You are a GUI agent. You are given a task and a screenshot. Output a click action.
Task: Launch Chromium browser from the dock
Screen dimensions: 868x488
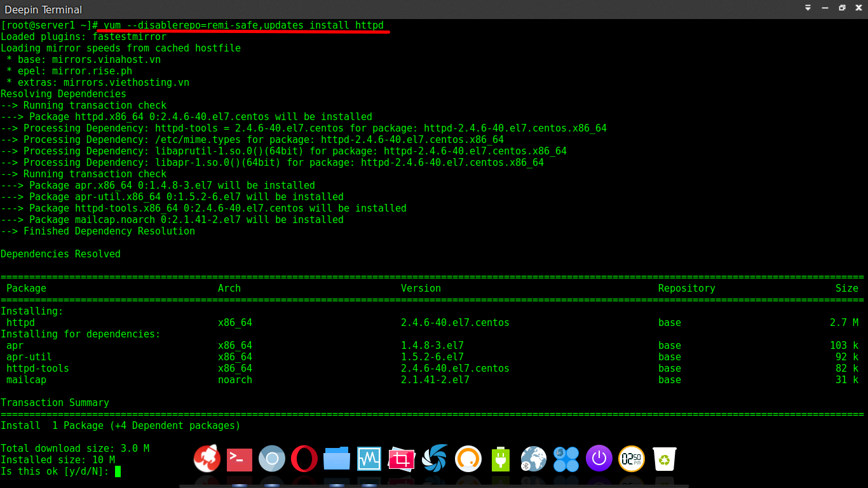click(272, 458)
